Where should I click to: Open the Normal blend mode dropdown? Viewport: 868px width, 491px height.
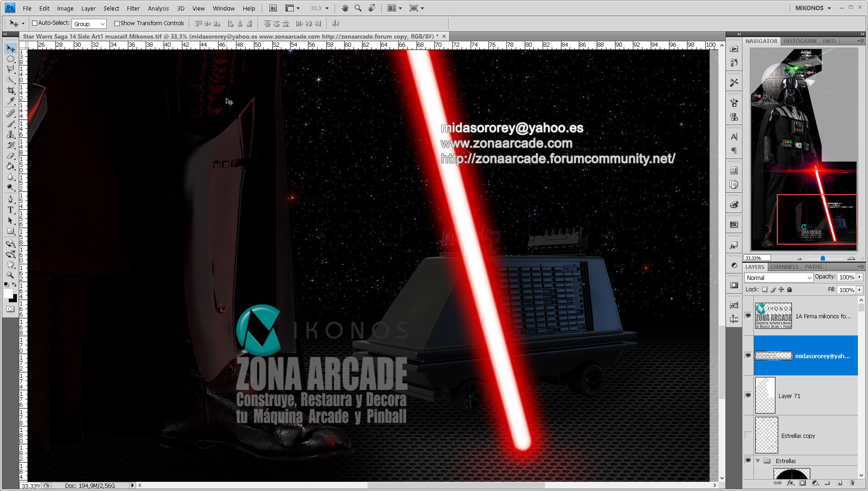point(779,278)
